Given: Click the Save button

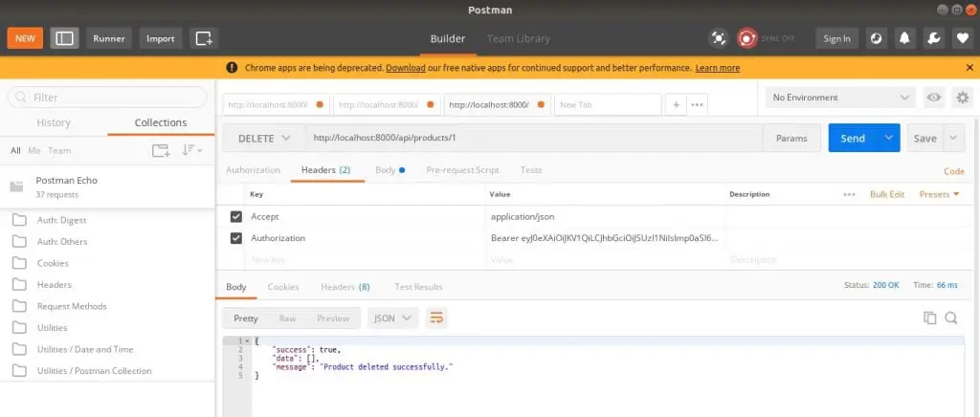Looking at the screenshot, I should coord(925,139).
